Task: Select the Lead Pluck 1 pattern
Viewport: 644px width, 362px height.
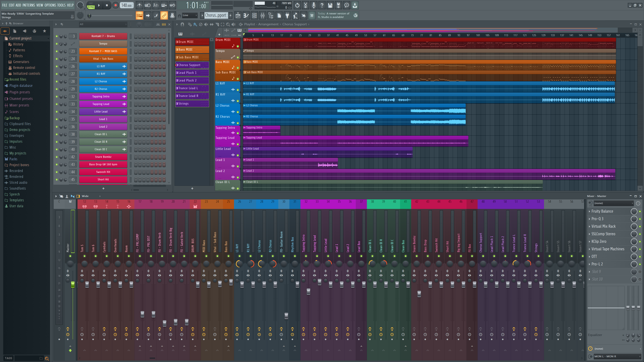Action: (x=192, y=73)
